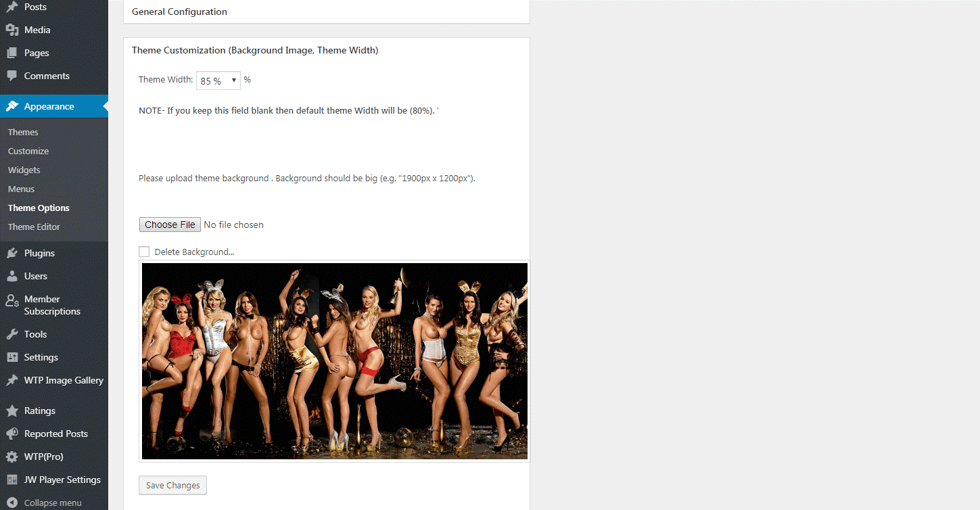Open the Menus submenu link
Screen dimensions: 980x510
(21, 189)
